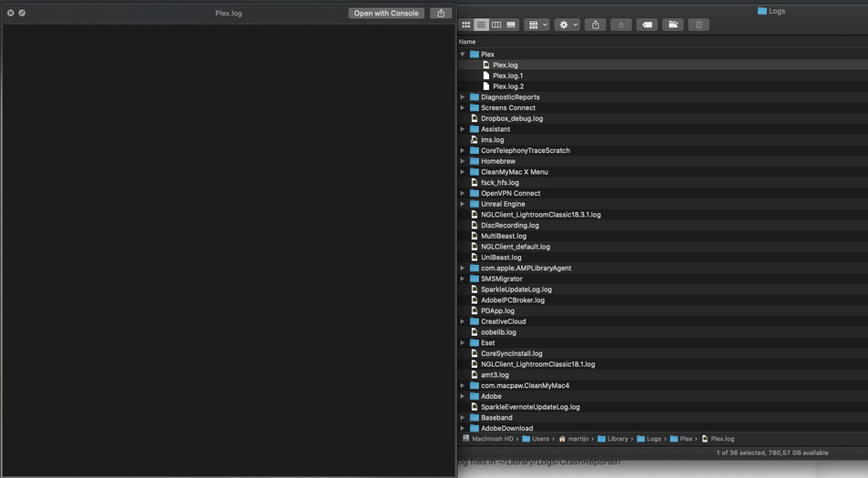Open the group-by arrangement dropdown
Image resolution: width=868 pixels, height=478 pixels.
(x=537, y=25)
